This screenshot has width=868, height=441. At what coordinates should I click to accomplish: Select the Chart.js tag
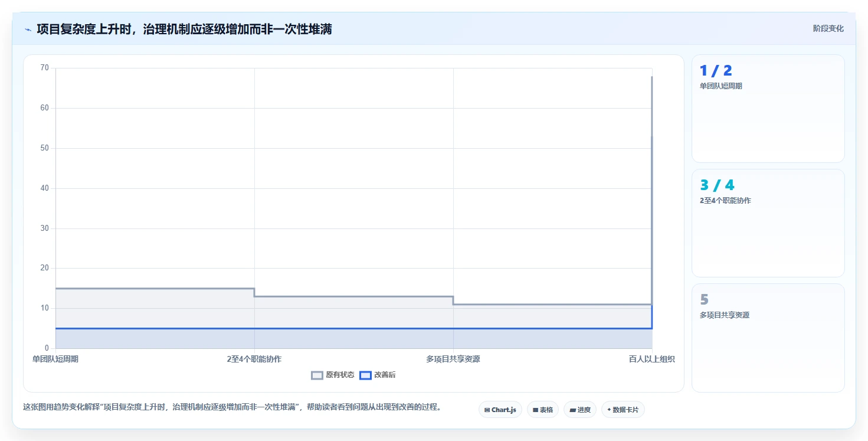coord(500,410)
